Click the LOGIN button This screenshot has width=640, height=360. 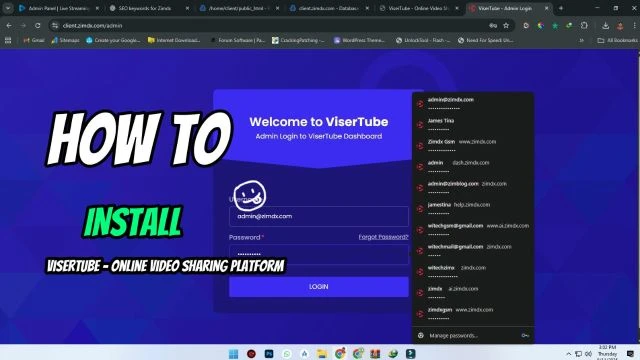pos(319,287)
